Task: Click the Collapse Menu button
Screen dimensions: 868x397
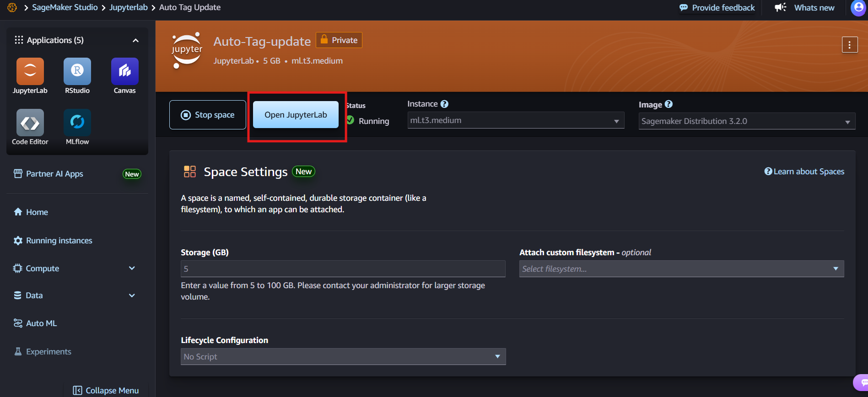Action: pyautogui.click(x=106, y=391)
